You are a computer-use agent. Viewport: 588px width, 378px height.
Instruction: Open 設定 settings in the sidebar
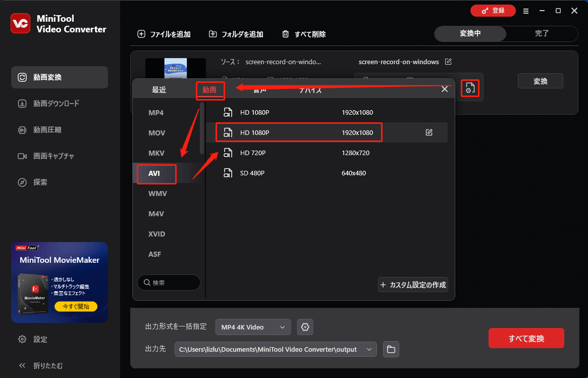[33, 339]
